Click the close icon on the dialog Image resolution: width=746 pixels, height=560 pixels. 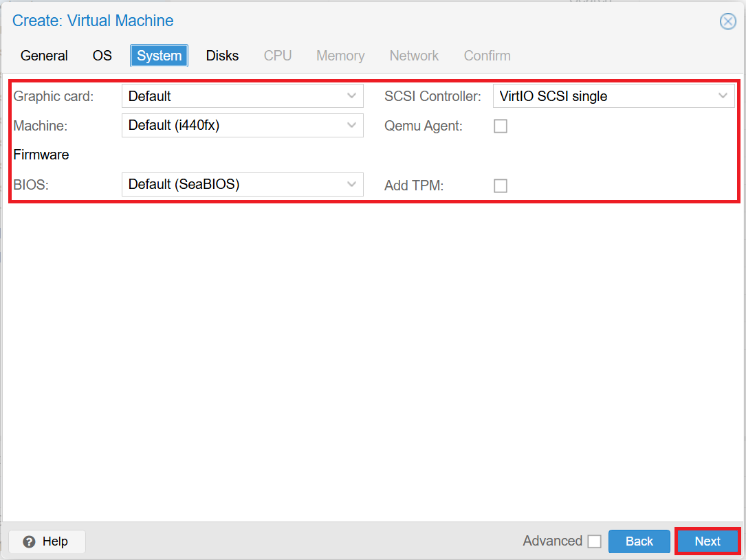(x=727, y=21)
